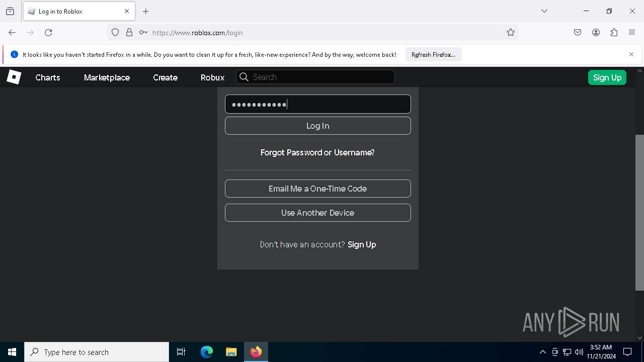This screenshot has width=644, height=362.
Task: Click the Sign Up link below the form
Action: [x=362, y=244]
